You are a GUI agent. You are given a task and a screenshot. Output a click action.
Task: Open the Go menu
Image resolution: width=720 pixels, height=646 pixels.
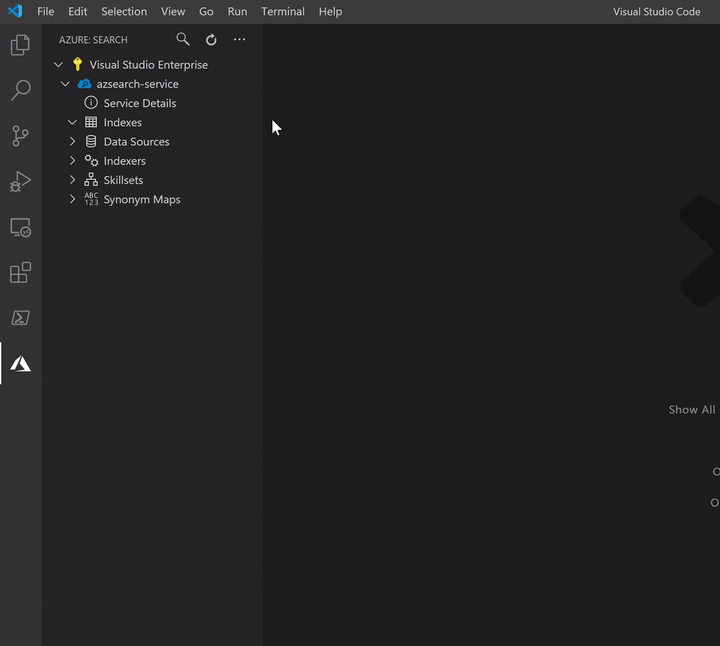click(206, 11)
